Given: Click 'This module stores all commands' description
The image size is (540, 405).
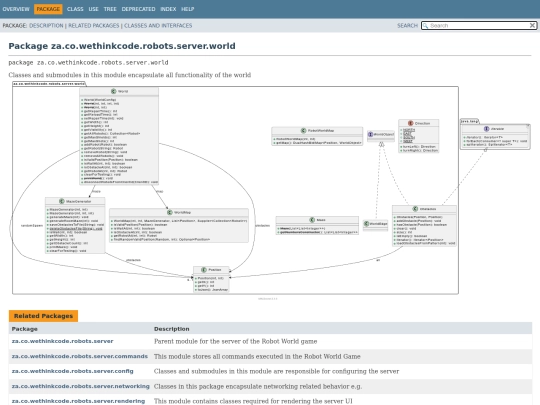Looking at the screenshot, I should coord(257,356).
